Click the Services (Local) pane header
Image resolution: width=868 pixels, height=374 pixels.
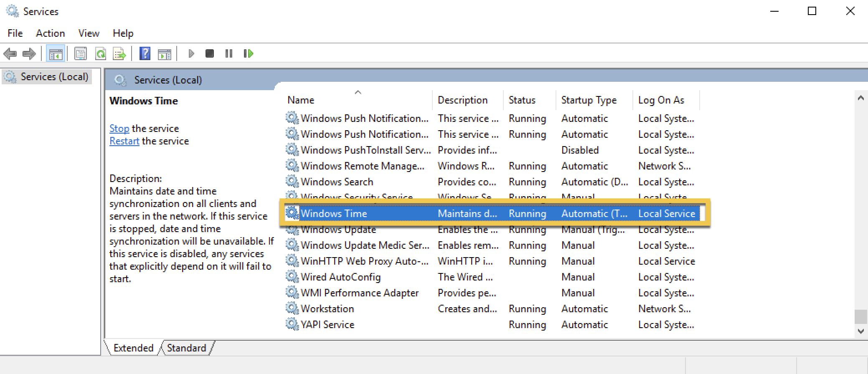(x=168, y=80)
